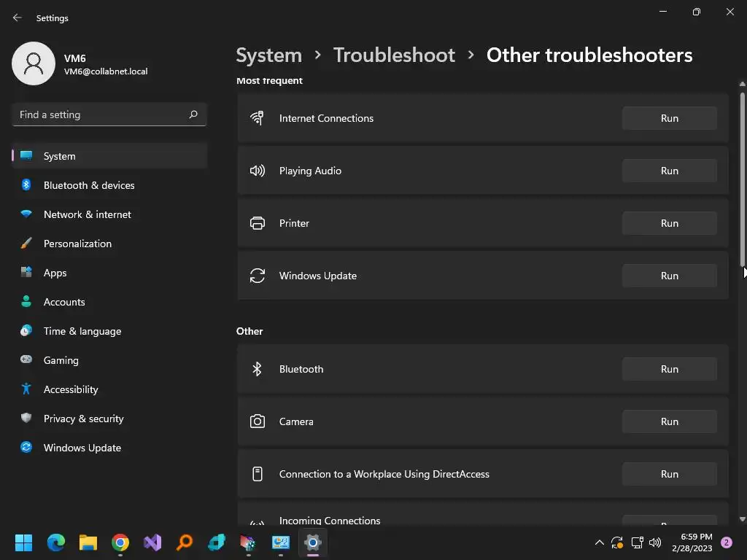The height and width of the screenshot is (560, 747).
Task: Run the Windows Update troubleshooter
Action: [670, 276]
